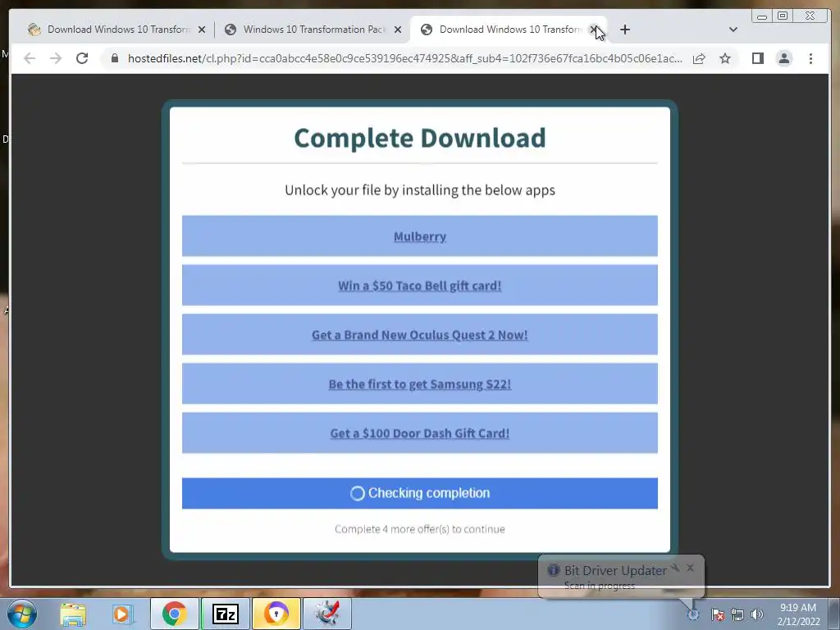Open a new tab with plus button
840x630 pixels.
(624, 30)
